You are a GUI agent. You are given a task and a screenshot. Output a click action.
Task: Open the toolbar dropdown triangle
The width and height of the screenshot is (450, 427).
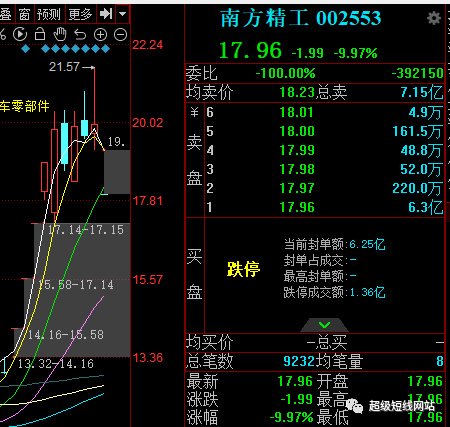(x=122, y=14)
